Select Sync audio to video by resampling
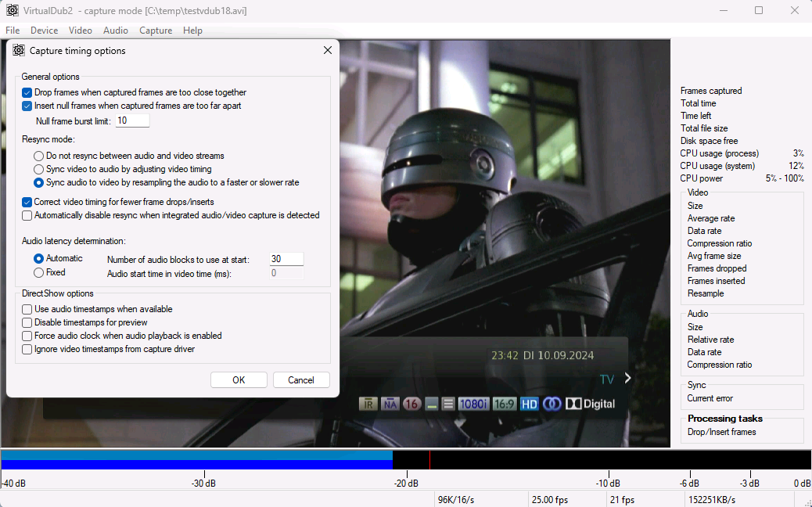The width and height of the screenshot is (812, 507). (x=38, y=183)
